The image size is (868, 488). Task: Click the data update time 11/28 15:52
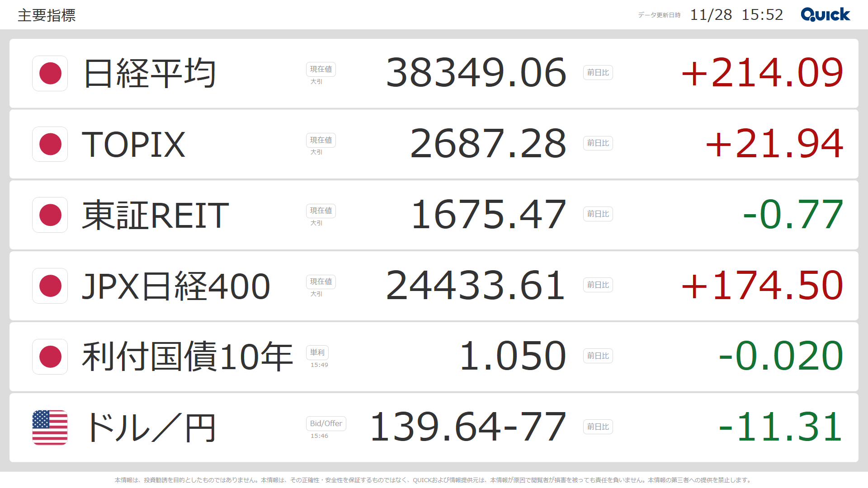(x=736, y=15)
